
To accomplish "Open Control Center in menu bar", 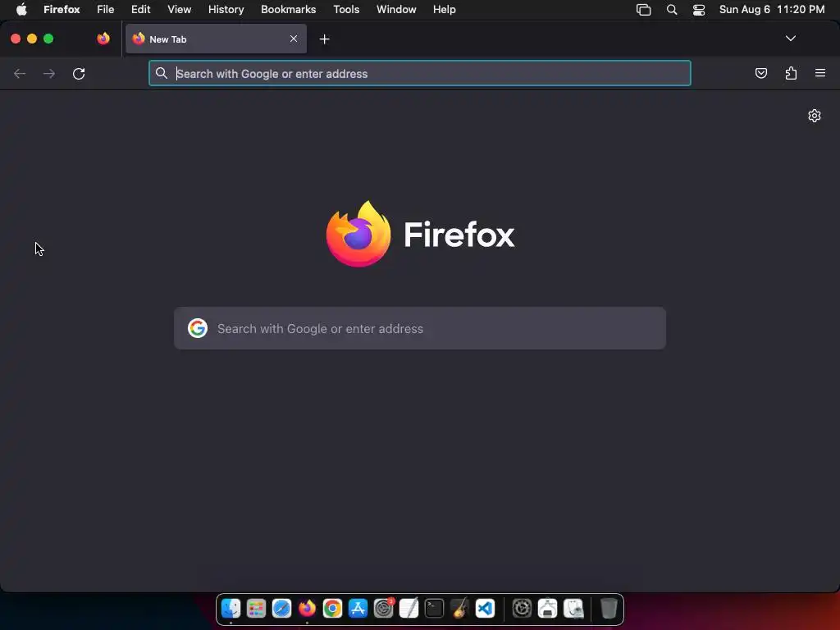I will [699, 9].
